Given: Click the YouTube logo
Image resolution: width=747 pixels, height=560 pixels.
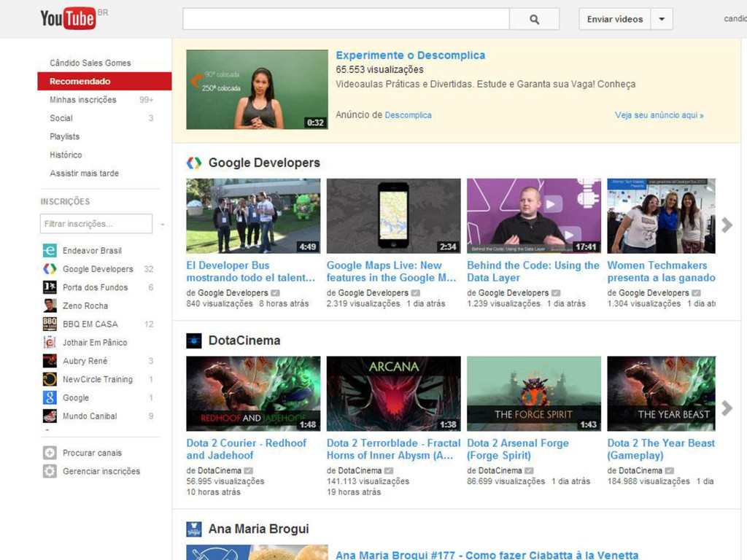Looking at the screenshot, I should 69,18.
